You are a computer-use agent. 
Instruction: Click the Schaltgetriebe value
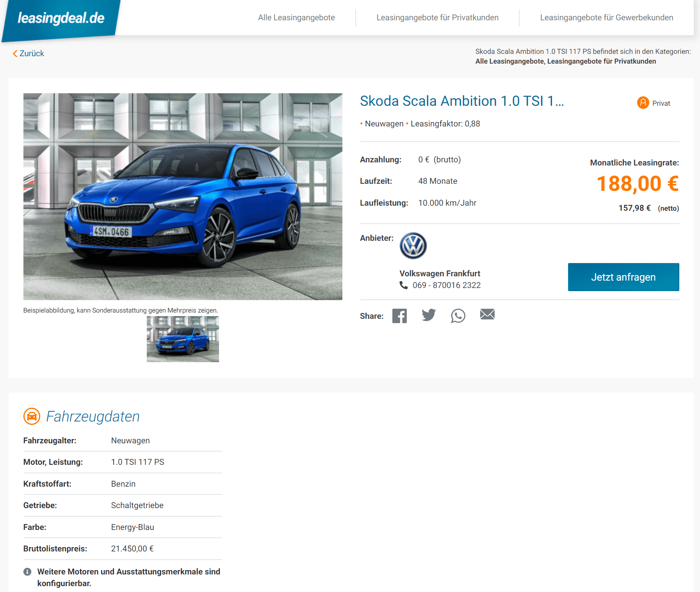click(137, 505)
